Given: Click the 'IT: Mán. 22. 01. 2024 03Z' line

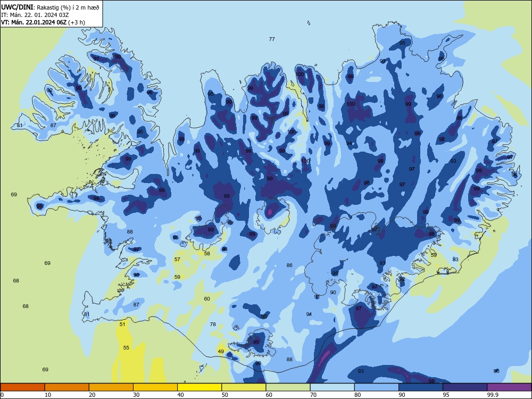Looking at the screenshot, I should [x=35, y=15].
